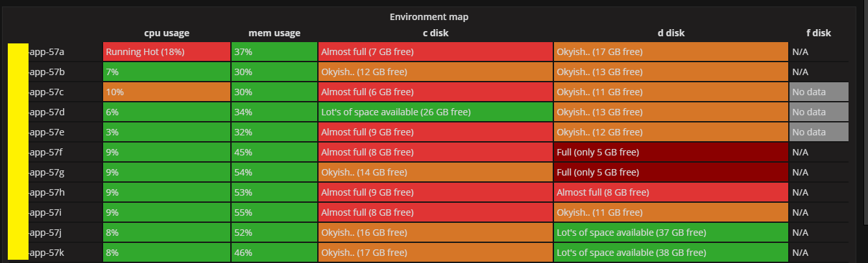Click the orange 10% cpu usage cell

167,92
